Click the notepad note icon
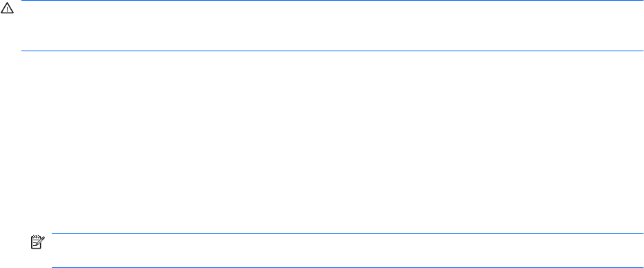The height and width of the screenshot is (268, 644). click(x=37, y=242)
